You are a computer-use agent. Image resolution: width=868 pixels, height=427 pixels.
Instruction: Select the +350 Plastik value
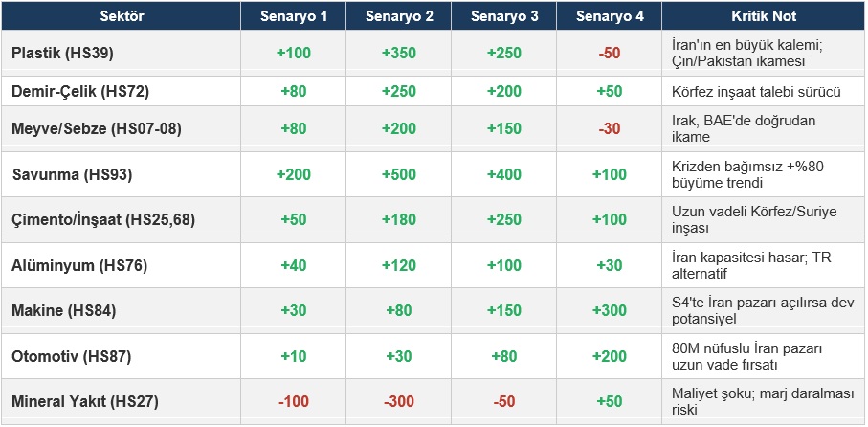coord(400,54)
